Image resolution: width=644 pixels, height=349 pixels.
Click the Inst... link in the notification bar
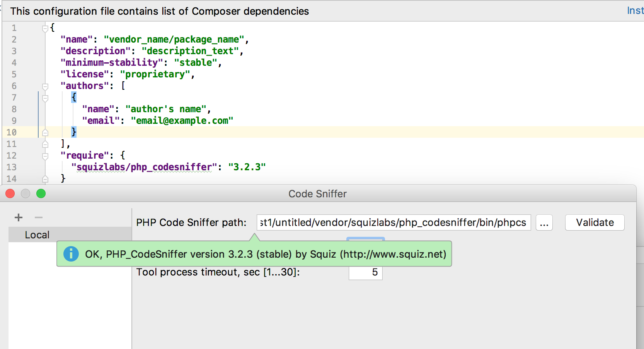click(635, 11)
